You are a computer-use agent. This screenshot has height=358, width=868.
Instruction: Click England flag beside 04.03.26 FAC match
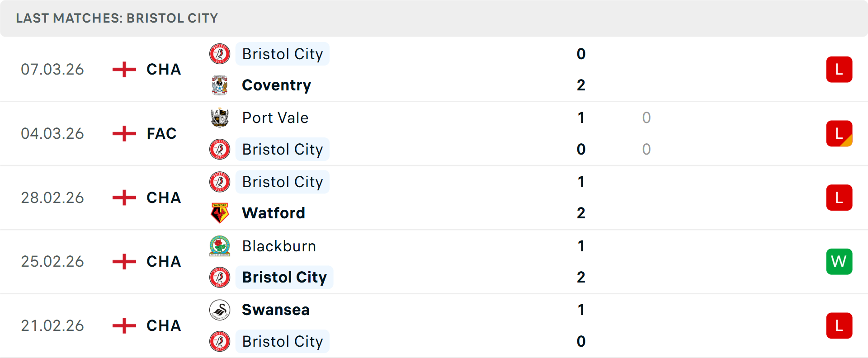(x=124, y=133)
